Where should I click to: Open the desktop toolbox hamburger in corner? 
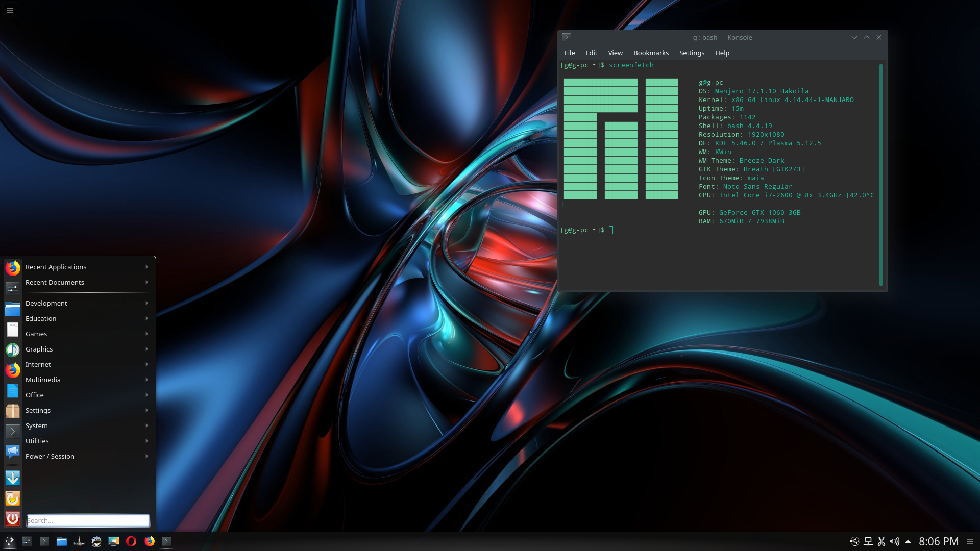pos(10,10)
